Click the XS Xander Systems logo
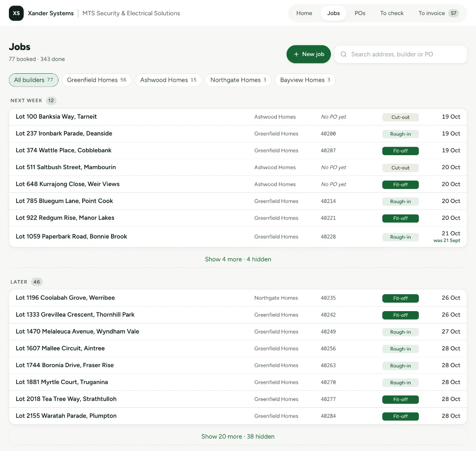Viewport: 476px width, 451px height. [x=16, y=14]
